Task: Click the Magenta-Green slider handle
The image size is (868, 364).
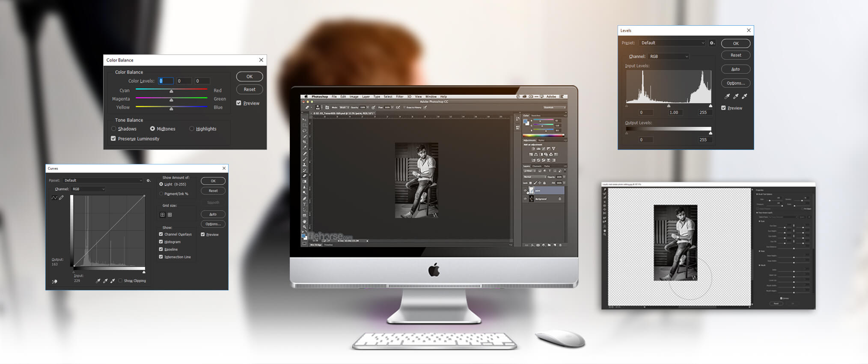Action: (x=171, y=100)
